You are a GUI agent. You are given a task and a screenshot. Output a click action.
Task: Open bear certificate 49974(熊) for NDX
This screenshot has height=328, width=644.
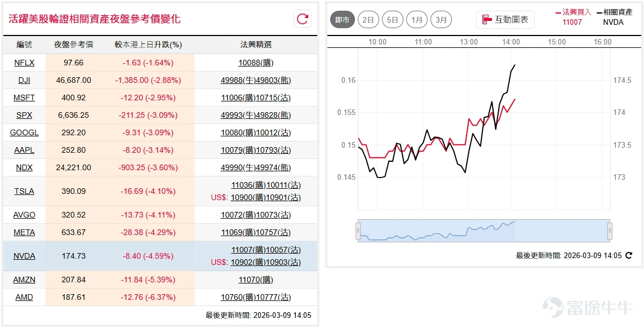[273, 168]
